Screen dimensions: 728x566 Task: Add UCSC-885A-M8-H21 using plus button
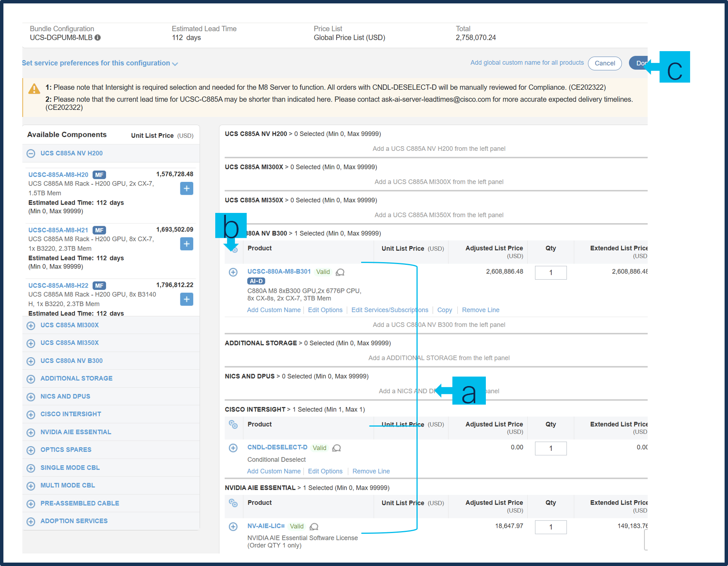click(x=186, y=244)
